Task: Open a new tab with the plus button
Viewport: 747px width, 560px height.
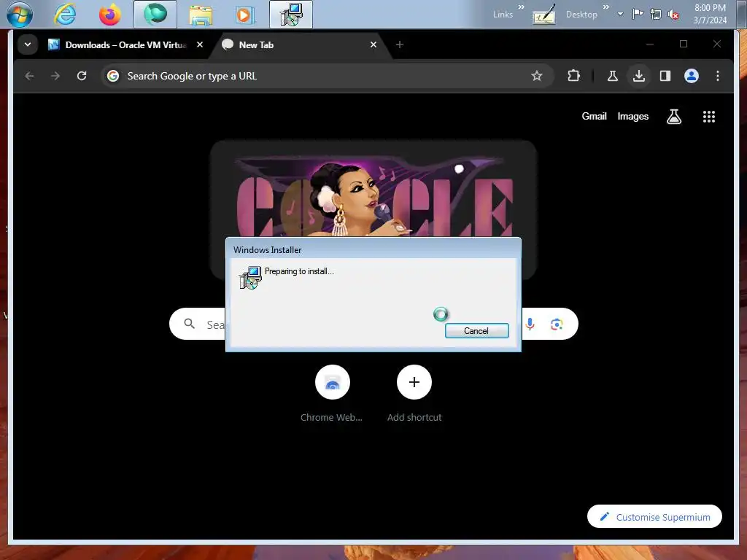Action: tap(400, 44)
